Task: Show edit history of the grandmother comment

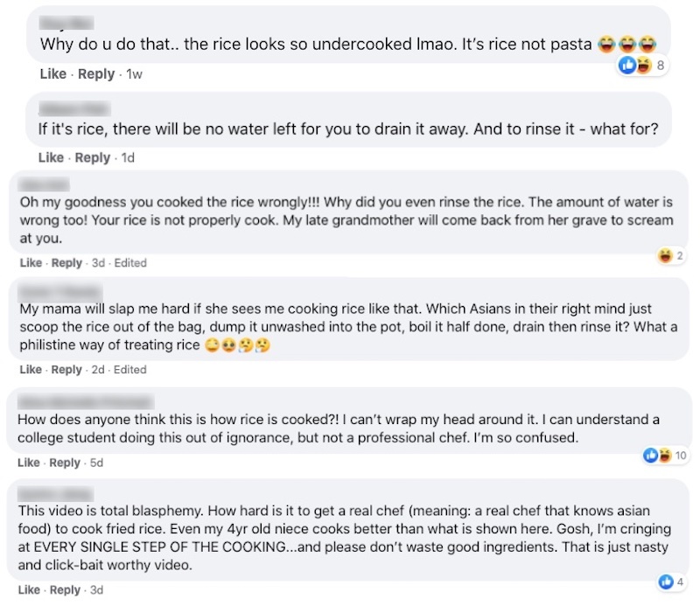Action: [130, 263]
